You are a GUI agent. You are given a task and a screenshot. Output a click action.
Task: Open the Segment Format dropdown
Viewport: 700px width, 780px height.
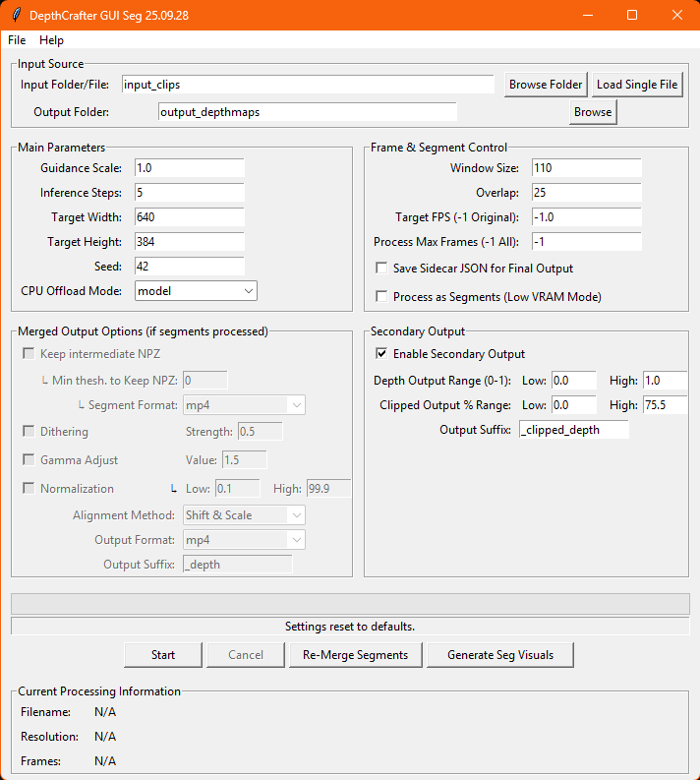pos(244,405)
